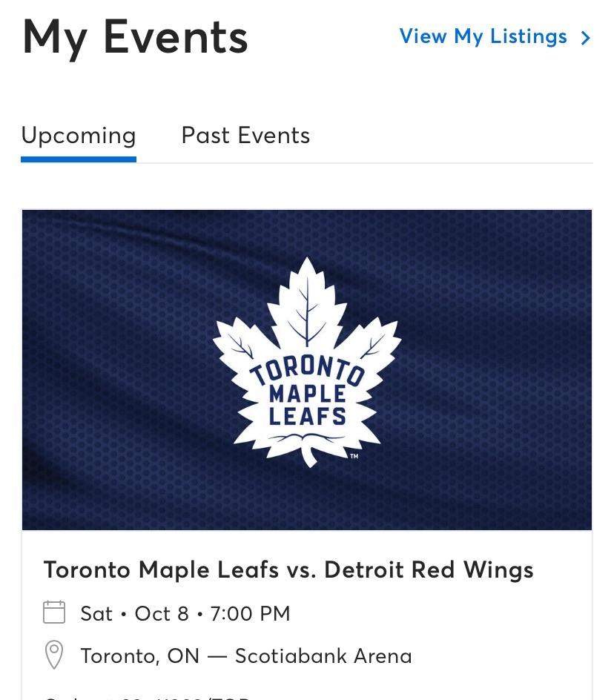Click the blue underline under Upcoming
614x700 pixels.
point(79,159)
